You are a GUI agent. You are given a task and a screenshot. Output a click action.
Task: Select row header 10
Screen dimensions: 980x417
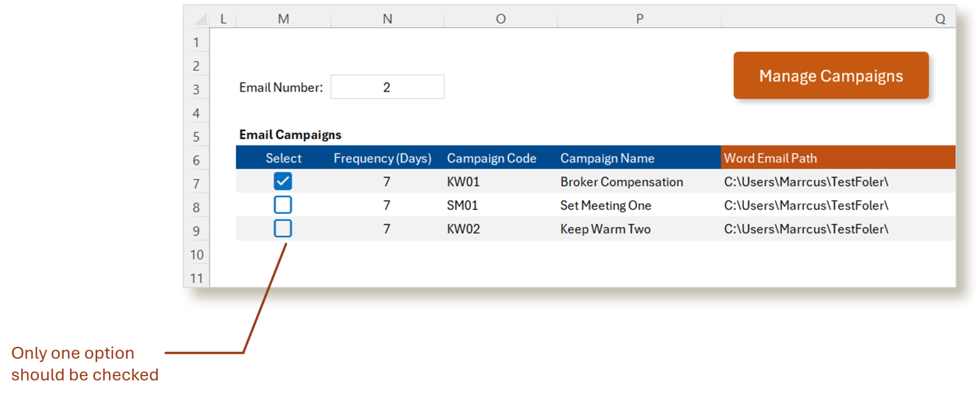tap(197, 254)
